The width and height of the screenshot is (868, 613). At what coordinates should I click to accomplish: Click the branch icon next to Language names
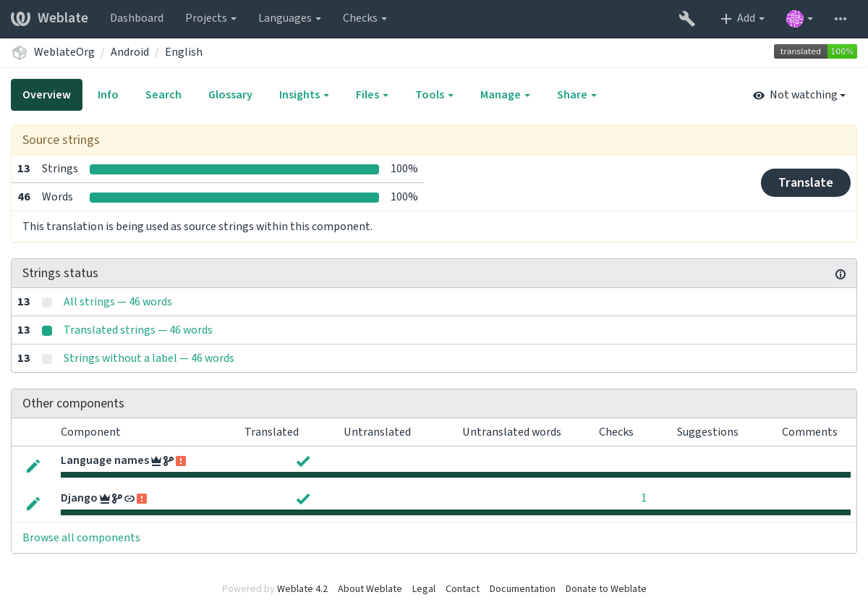[x=168, y=461]
